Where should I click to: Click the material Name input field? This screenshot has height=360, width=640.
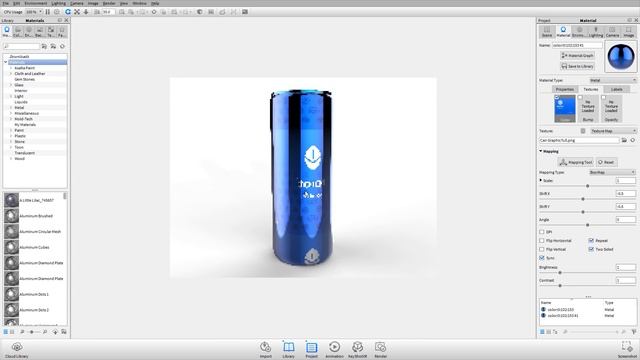[577, 45]
